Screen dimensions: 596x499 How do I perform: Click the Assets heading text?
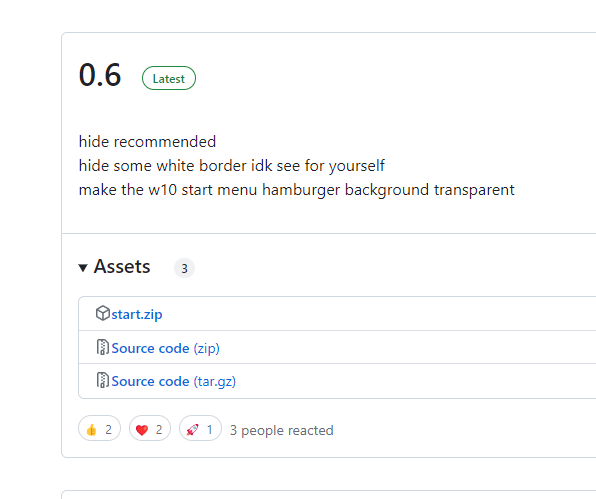click(x=122, y=266)
